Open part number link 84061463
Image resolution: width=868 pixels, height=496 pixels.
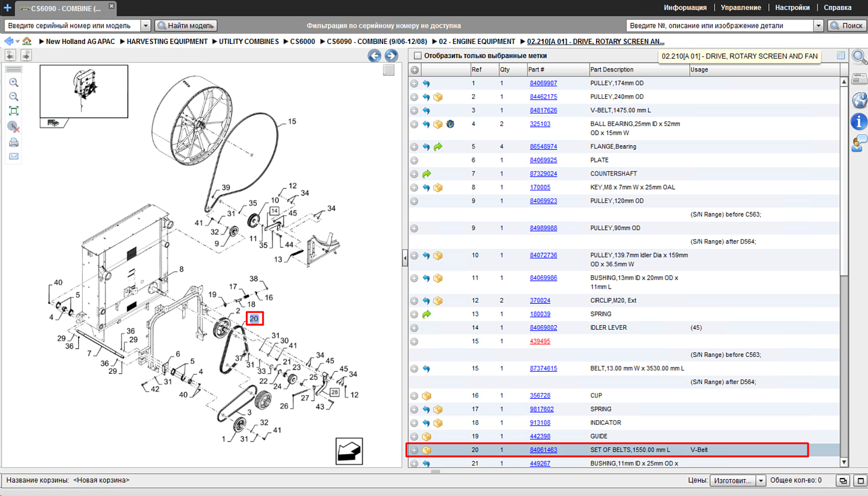(543, 450)
